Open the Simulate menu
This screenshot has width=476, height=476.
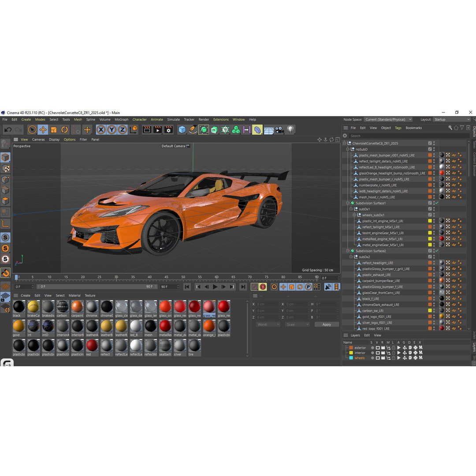click(173, 119)
